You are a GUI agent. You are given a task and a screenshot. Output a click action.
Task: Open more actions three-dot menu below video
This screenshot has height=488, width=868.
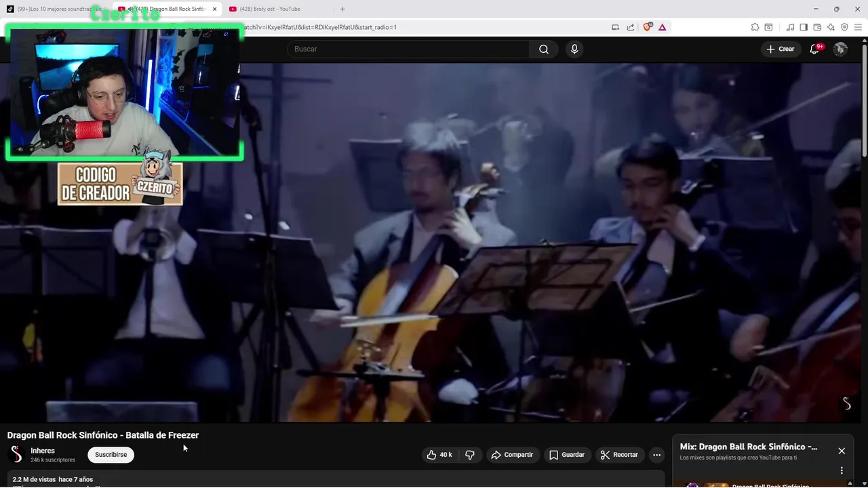656,455
